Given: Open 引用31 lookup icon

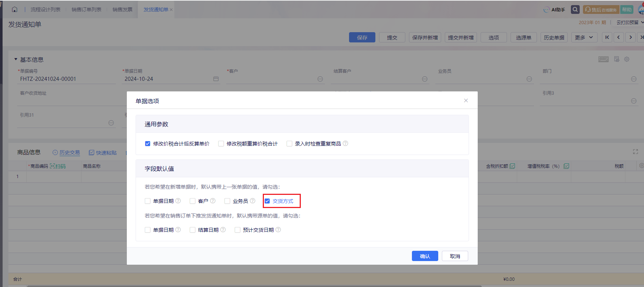Looking at the screenshot, I should (111, 123).
